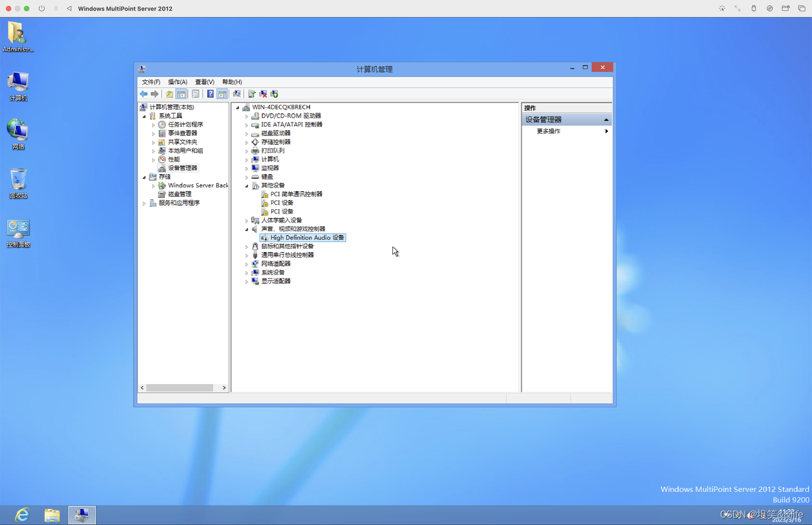Screen dimensions: 812x525
Task: Click the windows overlay icon in VM toolbar
Action: click(801, 8)
